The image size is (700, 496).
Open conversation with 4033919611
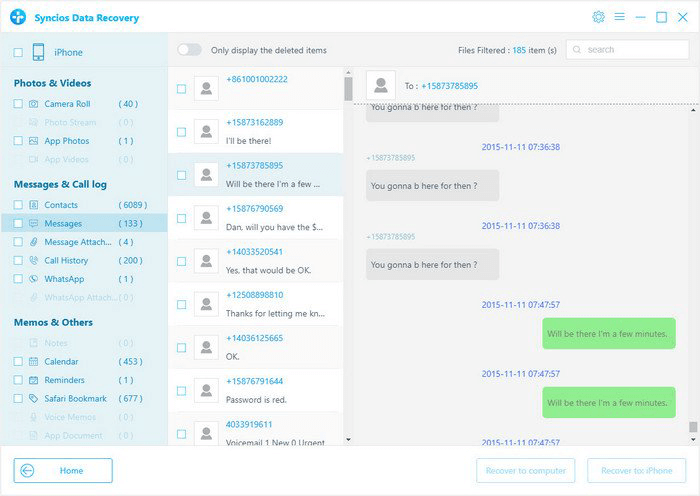[x=255, y=429]
